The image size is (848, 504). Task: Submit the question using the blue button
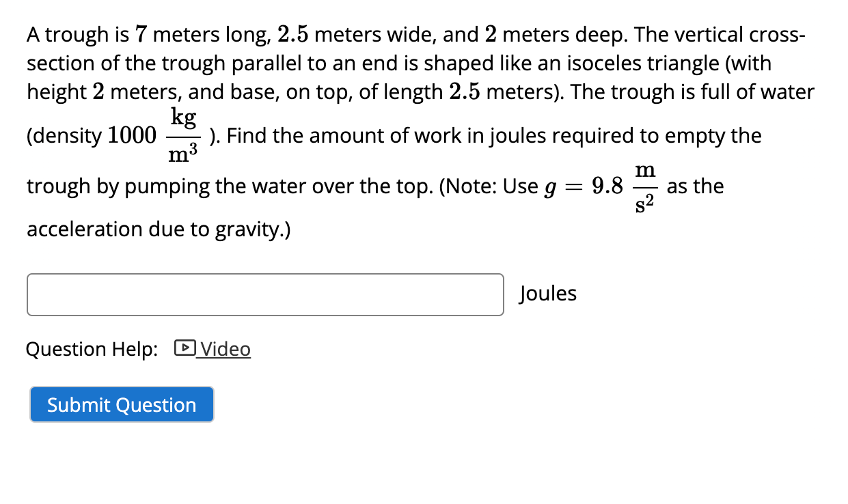(x=122, y=404)
